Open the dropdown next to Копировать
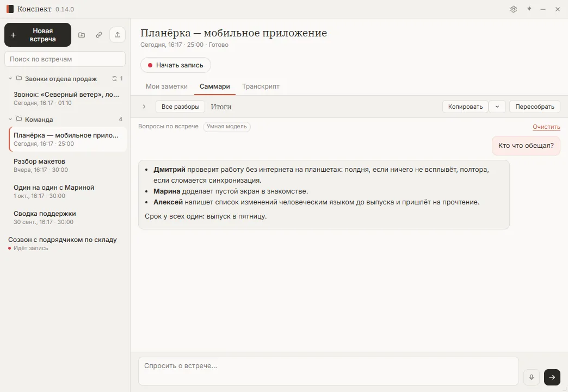Viewport: 568px width, 392px height. [497, 107]
